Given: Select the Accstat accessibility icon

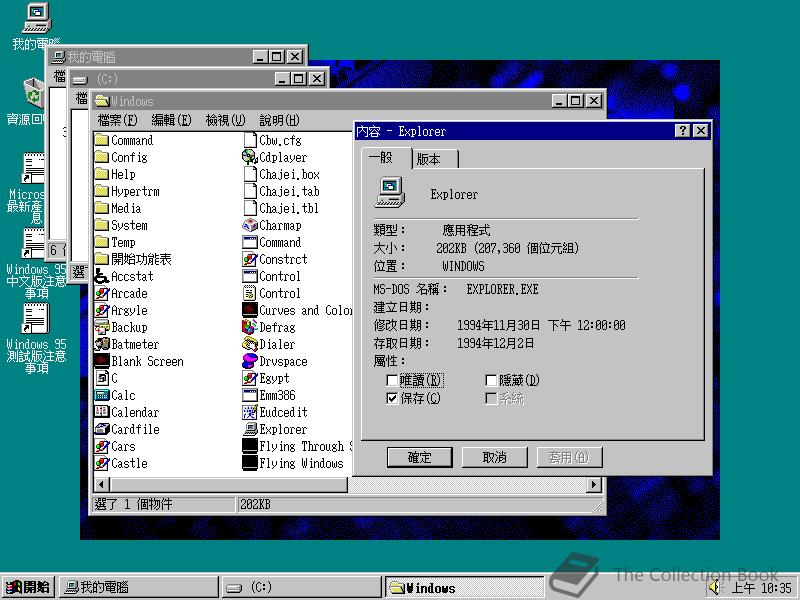Looking at the screenshot, I should point(102,276).
